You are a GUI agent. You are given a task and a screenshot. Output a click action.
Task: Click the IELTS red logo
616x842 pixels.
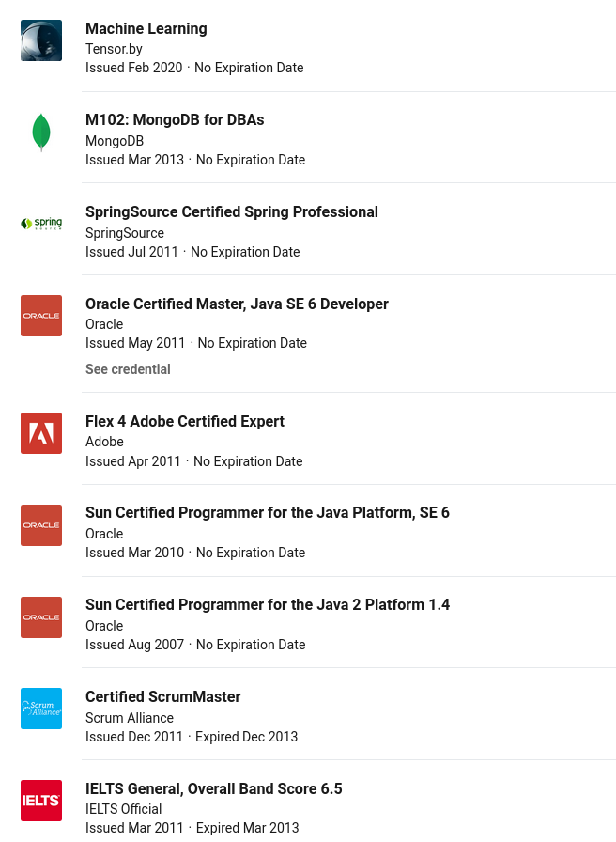[x=41, y=801]
